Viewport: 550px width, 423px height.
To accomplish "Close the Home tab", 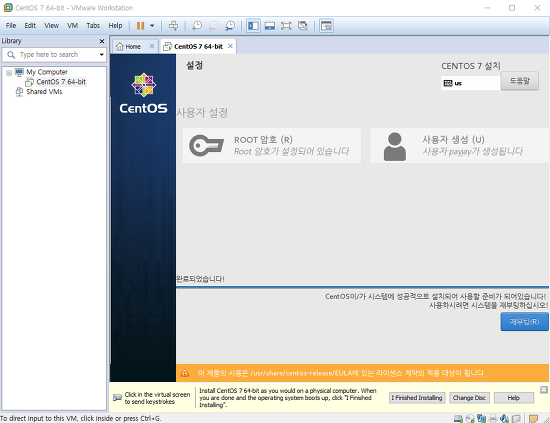I will (152, 46).
